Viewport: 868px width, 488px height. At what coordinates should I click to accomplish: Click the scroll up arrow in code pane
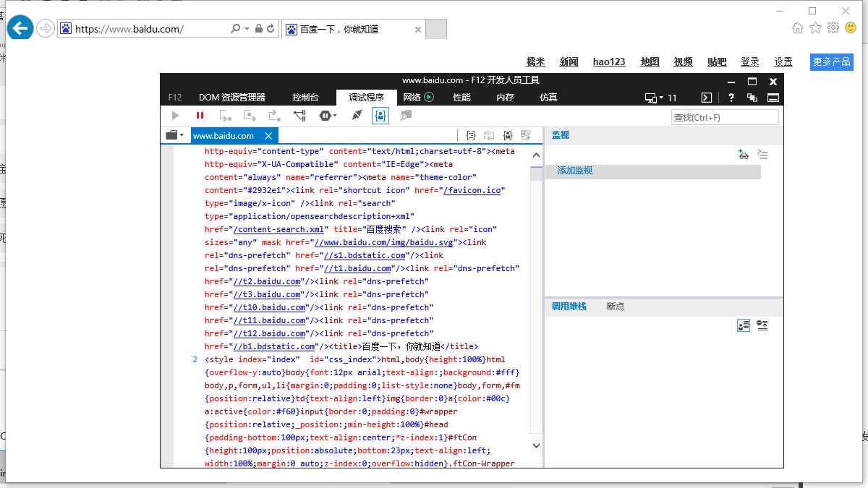click(x=536, y=155)
